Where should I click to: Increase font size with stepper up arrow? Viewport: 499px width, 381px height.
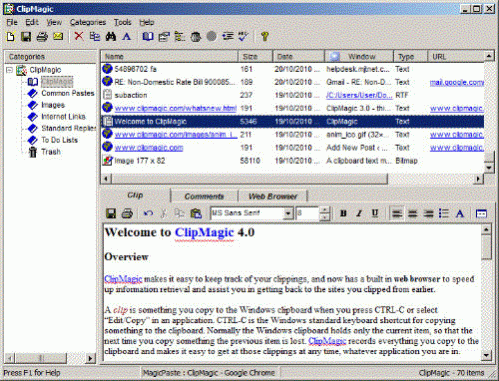coord(325,210)
